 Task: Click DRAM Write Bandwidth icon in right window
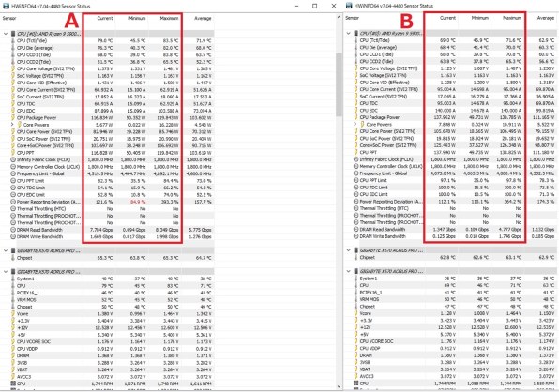355,236
